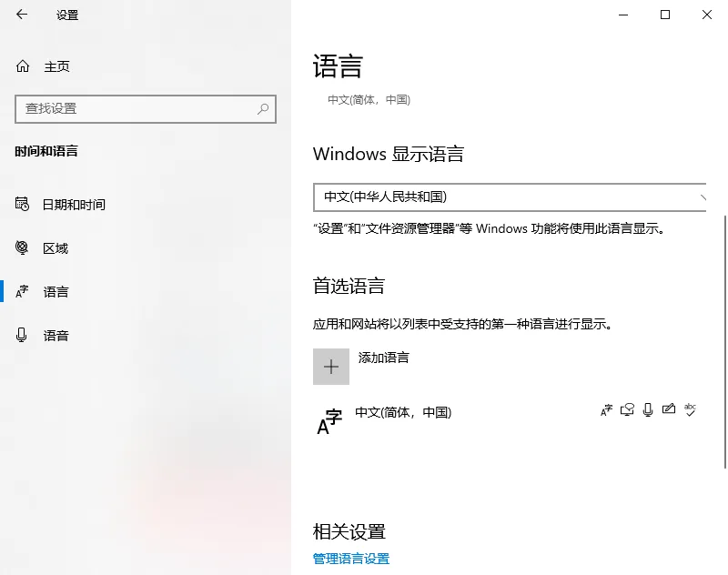The height and width of the screenshot is (575, 728).
Task: Click the back arrow in Settings
Action: (22, 15)
